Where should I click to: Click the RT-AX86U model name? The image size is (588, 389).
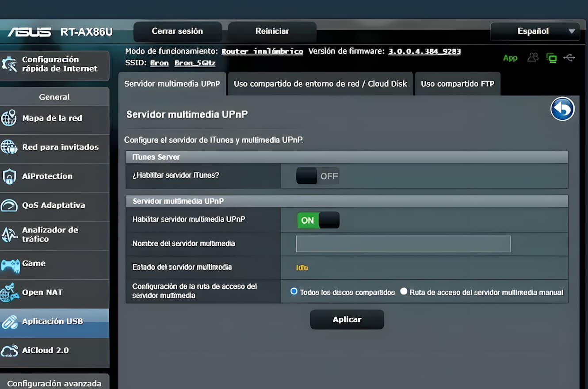(x=86, y=32)
